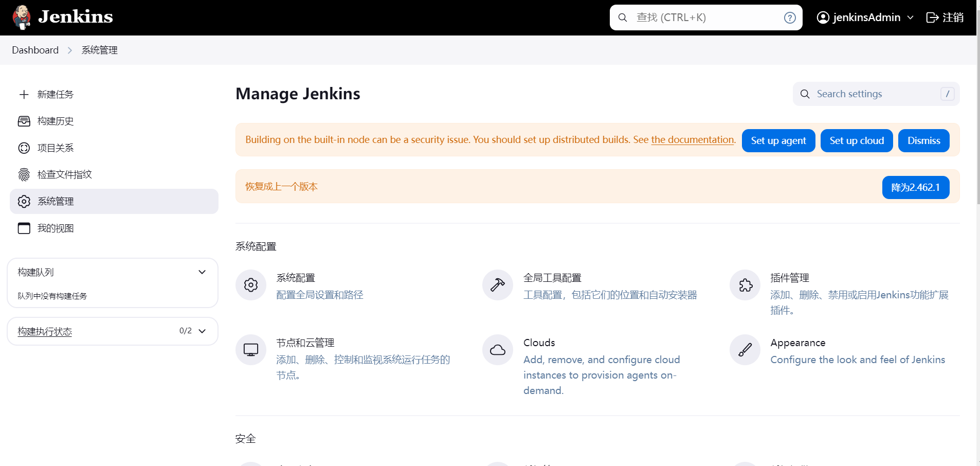Click the 安全 section heading
This screenshot has width=980, height=466.
click(246, 439)
